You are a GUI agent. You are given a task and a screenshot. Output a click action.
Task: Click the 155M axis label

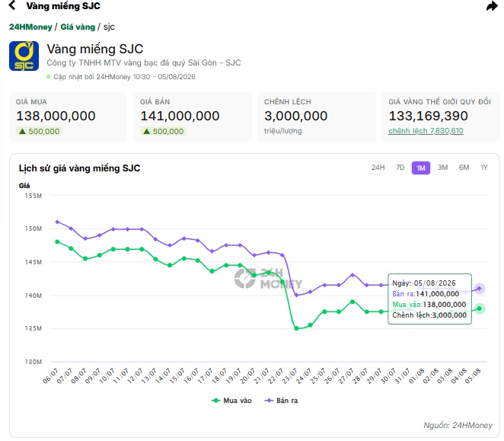(33, 196)
